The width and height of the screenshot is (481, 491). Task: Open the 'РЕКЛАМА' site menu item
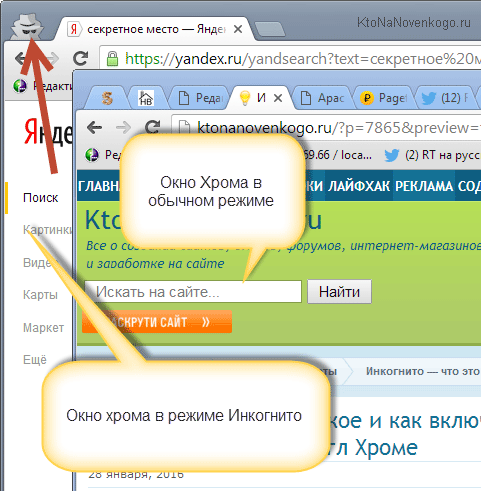pyautogui.click(x=424, y=186)
